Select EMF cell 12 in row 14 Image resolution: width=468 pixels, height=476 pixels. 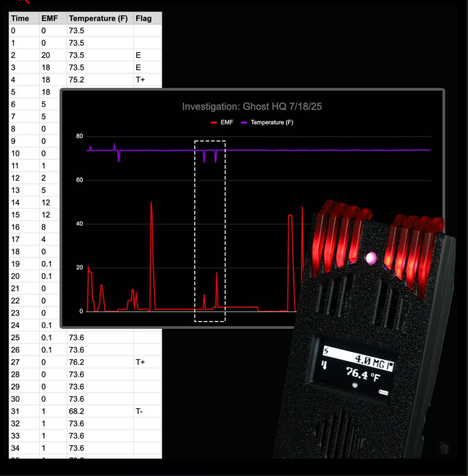click(49, 202)
